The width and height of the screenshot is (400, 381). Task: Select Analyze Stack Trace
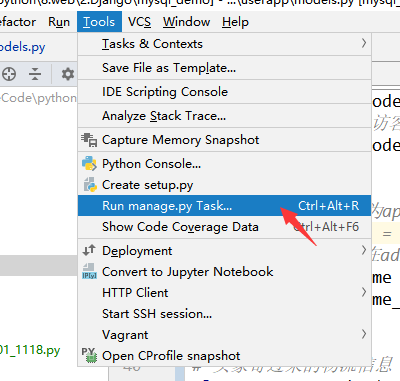point(224,116)
